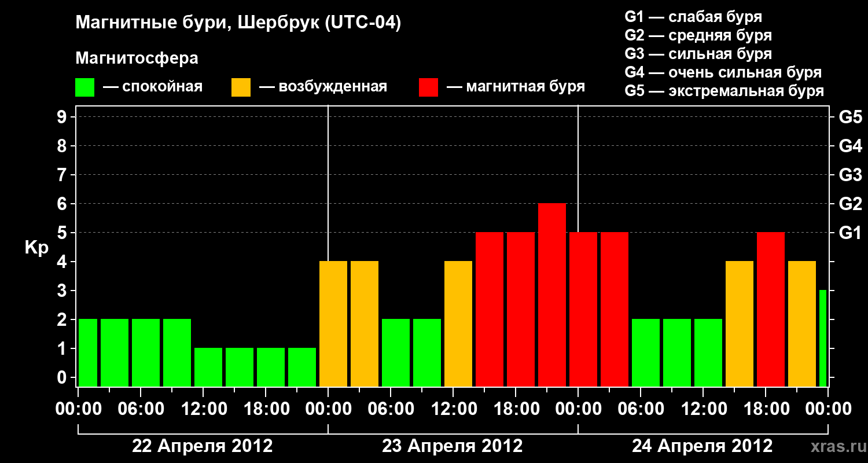This screenshot has width=868, height=463.
Task: Click the 'G5 — экстремальная буря' legend line
Action: pos(724,91)
